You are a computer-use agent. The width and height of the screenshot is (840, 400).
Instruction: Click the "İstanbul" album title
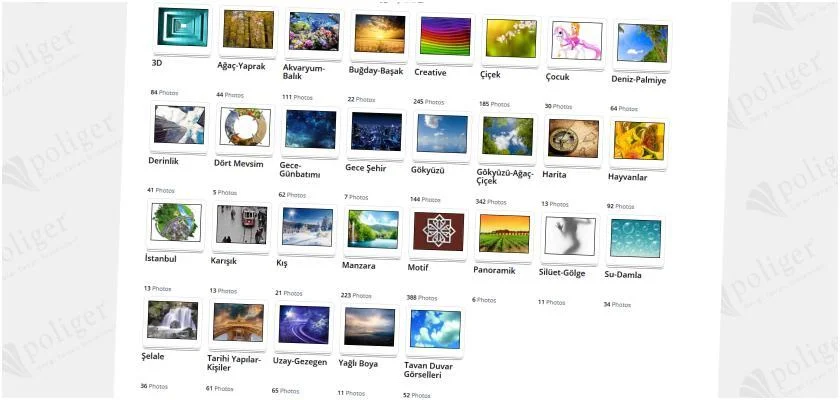tap(160, 259)
